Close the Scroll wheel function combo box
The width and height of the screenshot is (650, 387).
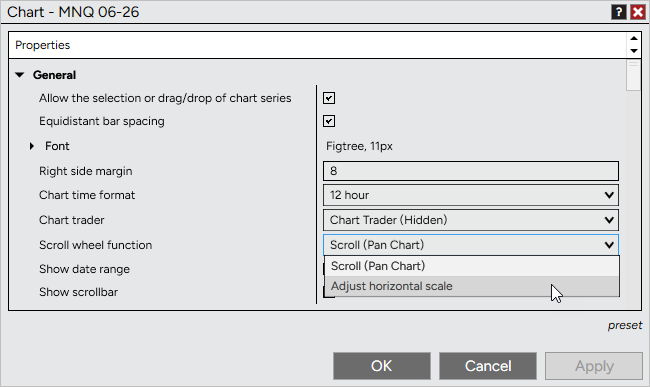coord(471,245)
